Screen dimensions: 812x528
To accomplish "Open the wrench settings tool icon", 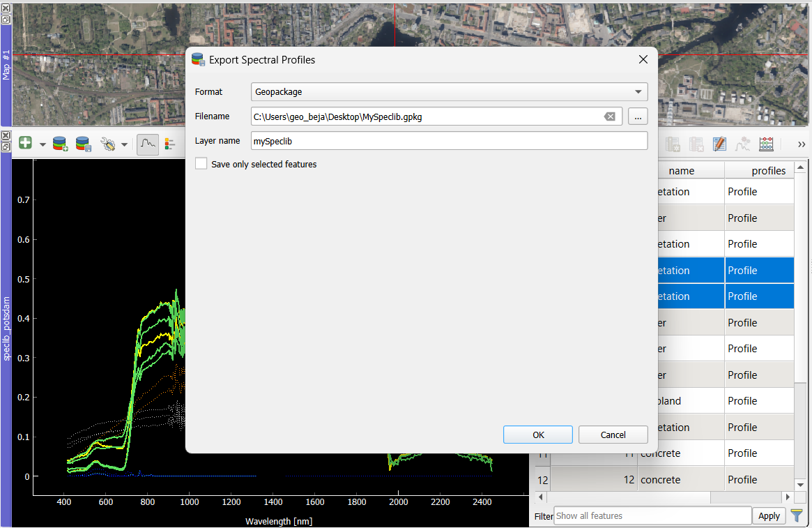I will pyautogui.click(x=108, y=144).
